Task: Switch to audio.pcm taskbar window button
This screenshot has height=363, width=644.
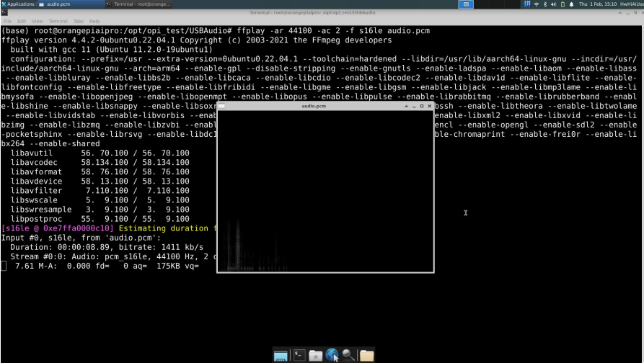Action: click(70, 4)
